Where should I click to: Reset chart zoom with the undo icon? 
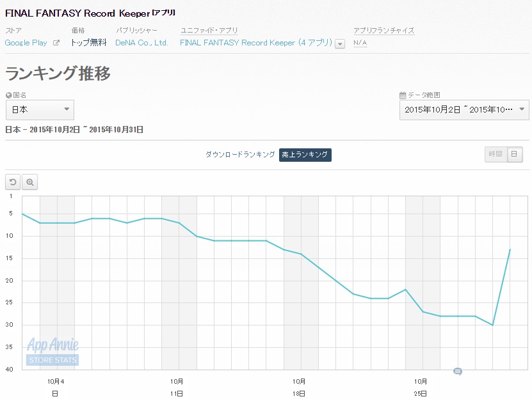[13, 182]
